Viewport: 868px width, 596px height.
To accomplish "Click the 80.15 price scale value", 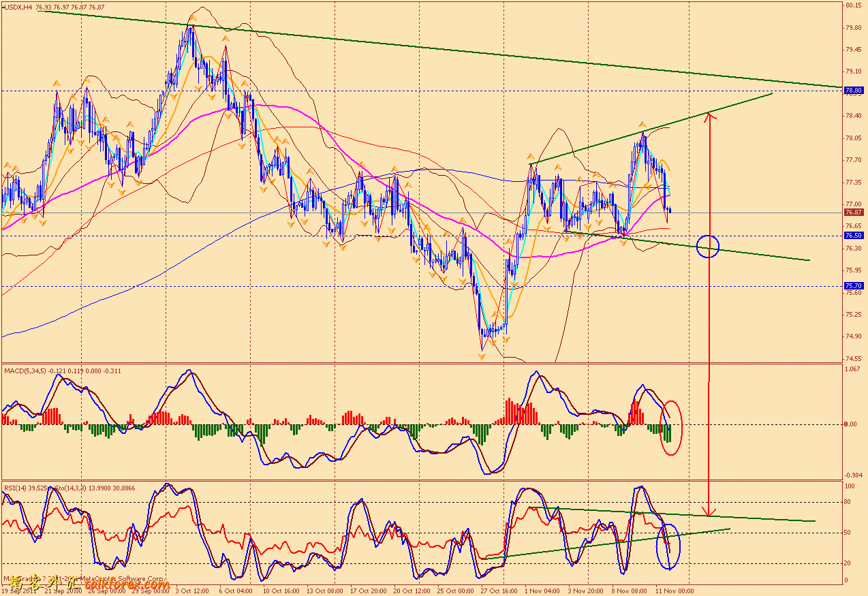I will [x=854, y=5].
